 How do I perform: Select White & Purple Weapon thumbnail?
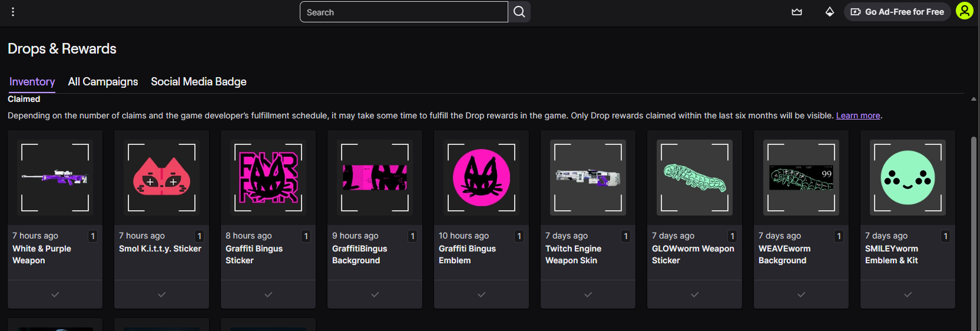(x=55, y=177)
